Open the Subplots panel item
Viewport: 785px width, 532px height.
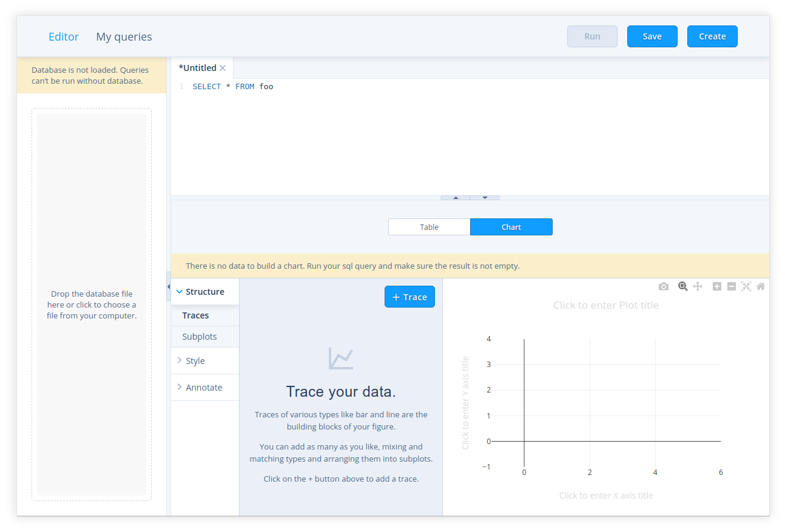pyautogui.click(x=200, y=337)
